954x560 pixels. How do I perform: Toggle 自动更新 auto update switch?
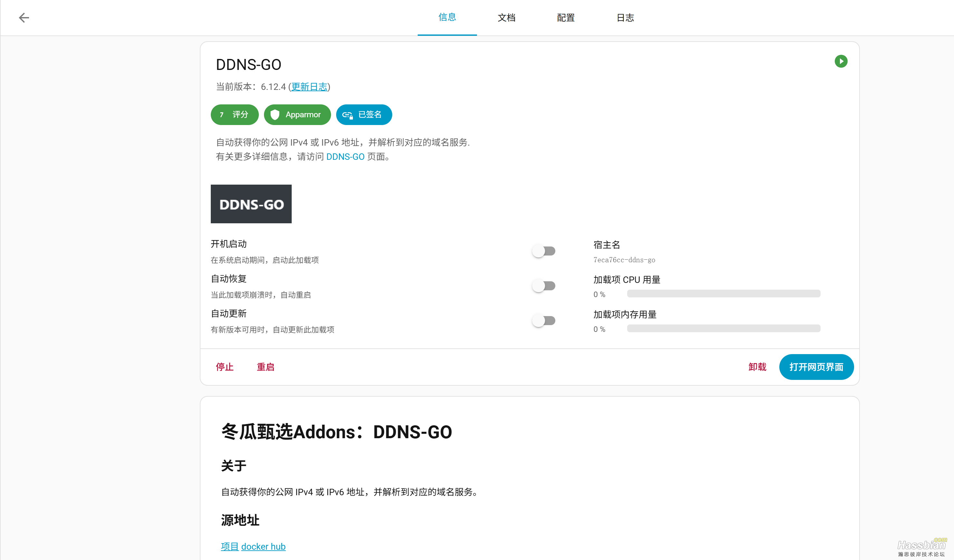544,321
